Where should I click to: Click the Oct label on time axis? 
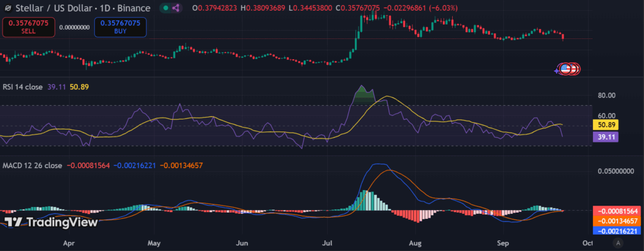(588, 243)
